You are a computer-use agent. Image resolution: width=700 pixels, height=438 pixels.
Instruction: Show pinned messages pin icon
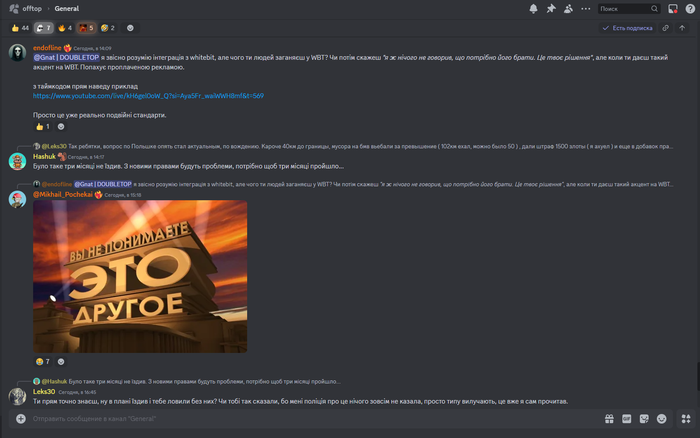pos(551,8)
